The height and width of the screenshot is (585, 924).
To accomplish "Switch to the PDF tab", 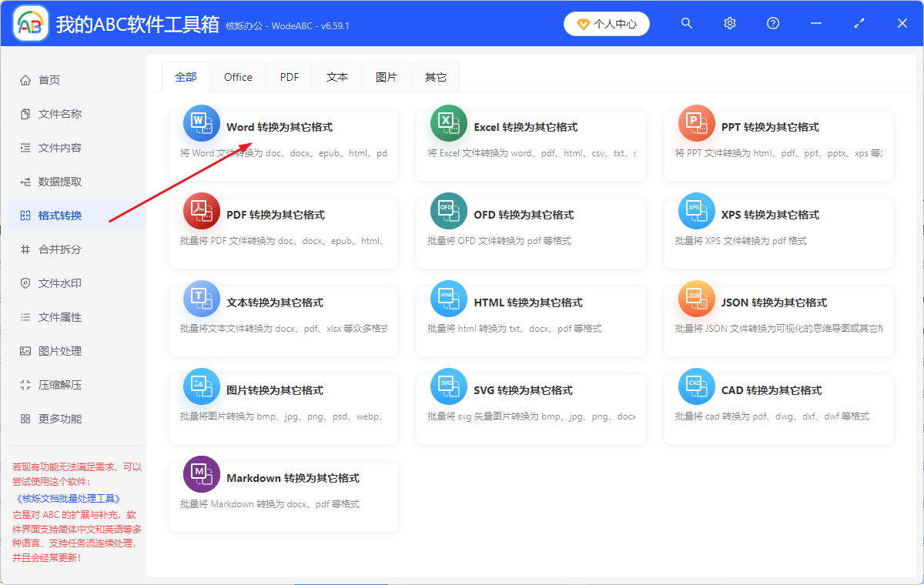I will point(290,77).
